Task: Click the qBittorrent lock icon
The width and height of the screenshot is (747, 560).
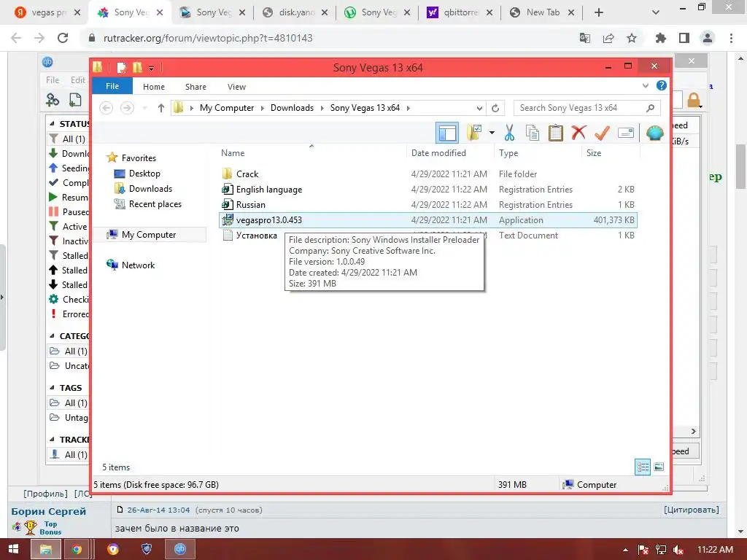Action: tap(694, 101)
